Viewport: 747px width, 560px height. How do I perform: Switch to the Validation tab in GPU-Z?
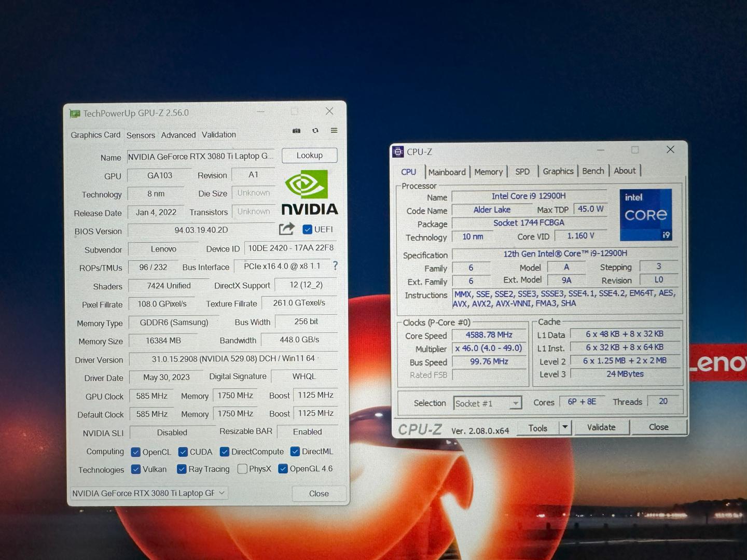(x=218, y=134)
